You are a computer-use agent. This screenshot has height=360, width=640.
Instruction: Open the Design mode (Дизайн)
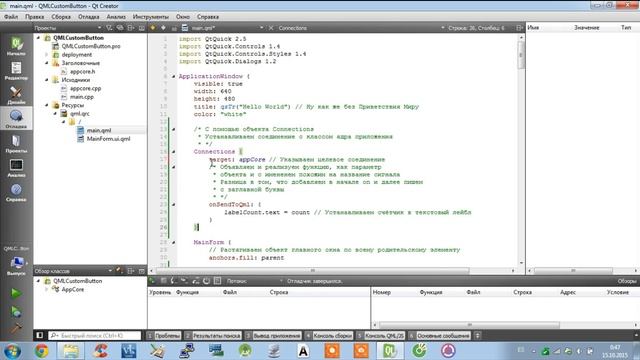click(x=16, y=95)
